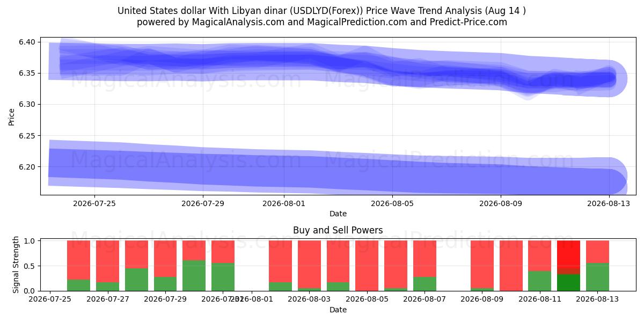
Task: Click the 1.0 signal strength tick
Action: (30, 241)
